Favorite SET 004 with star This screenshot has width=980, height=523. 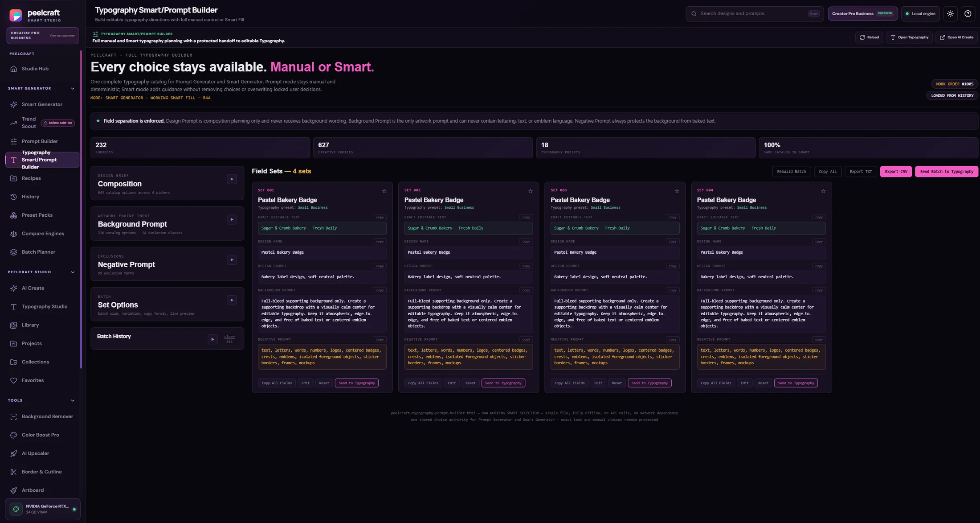[823, 191]
